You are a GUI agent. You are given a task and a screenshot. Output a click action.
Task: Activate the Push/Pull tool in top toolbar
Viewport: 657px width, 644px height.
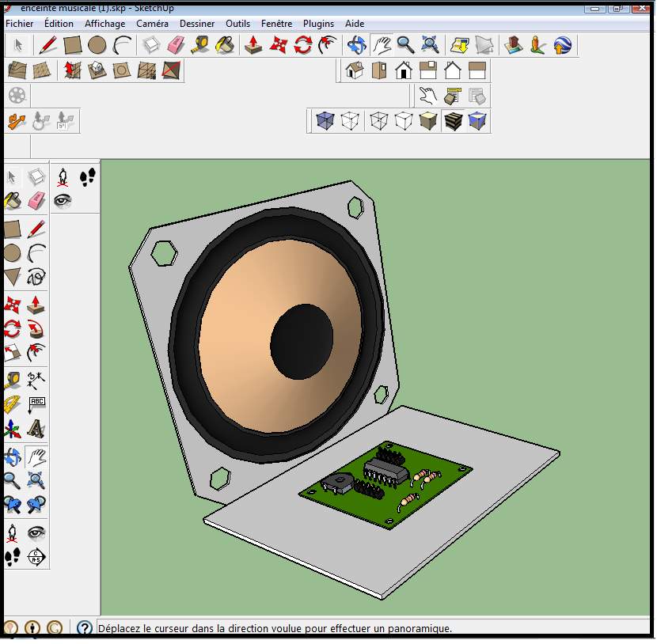pos(253,45)
